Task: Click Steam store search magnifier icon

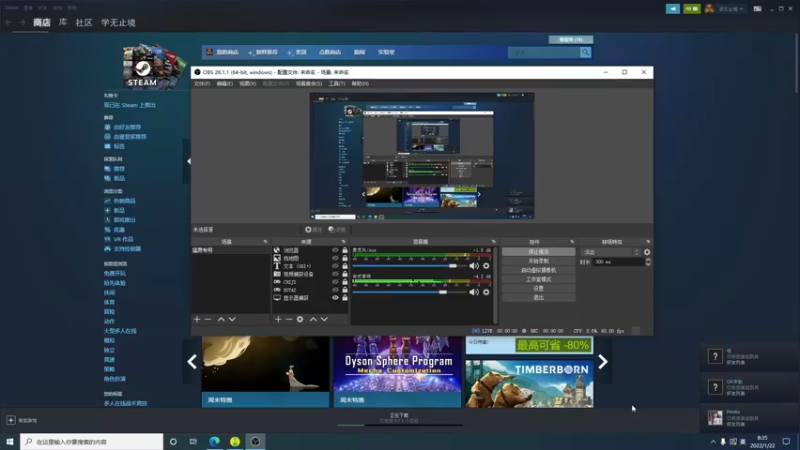Action: point(585,52)
